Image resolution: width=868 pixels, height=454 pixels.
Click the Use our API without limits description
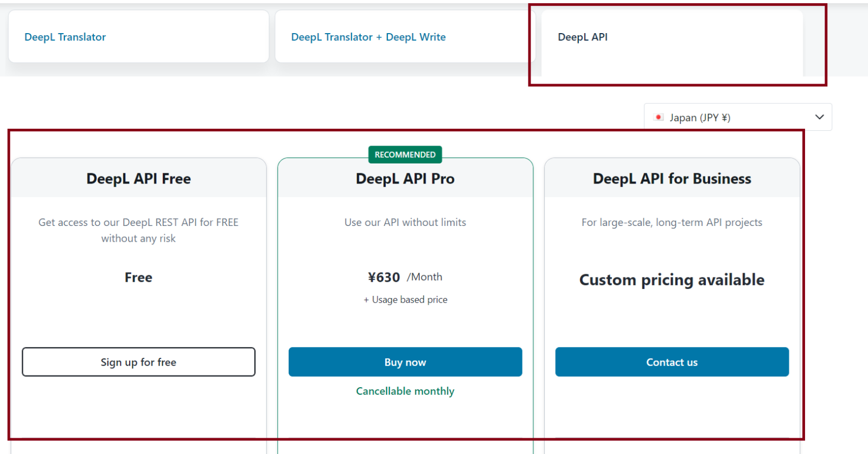pos(405,222)
